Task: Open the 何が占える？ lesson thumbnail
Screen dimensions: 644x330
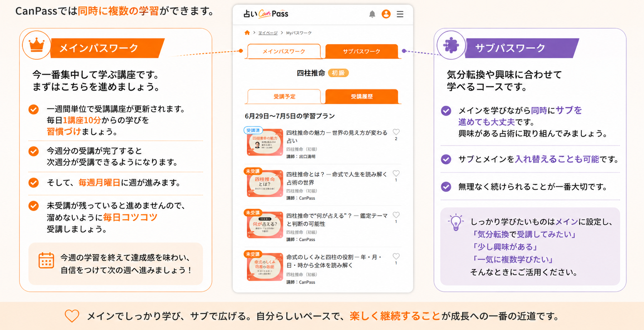Action: click(x=265, y=225)
